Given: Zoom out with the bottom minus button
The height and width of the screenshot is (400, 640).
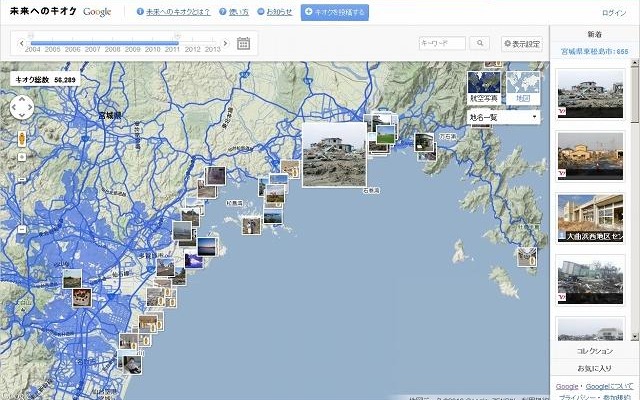Looking at the screenshot, I should coord(22,229).
